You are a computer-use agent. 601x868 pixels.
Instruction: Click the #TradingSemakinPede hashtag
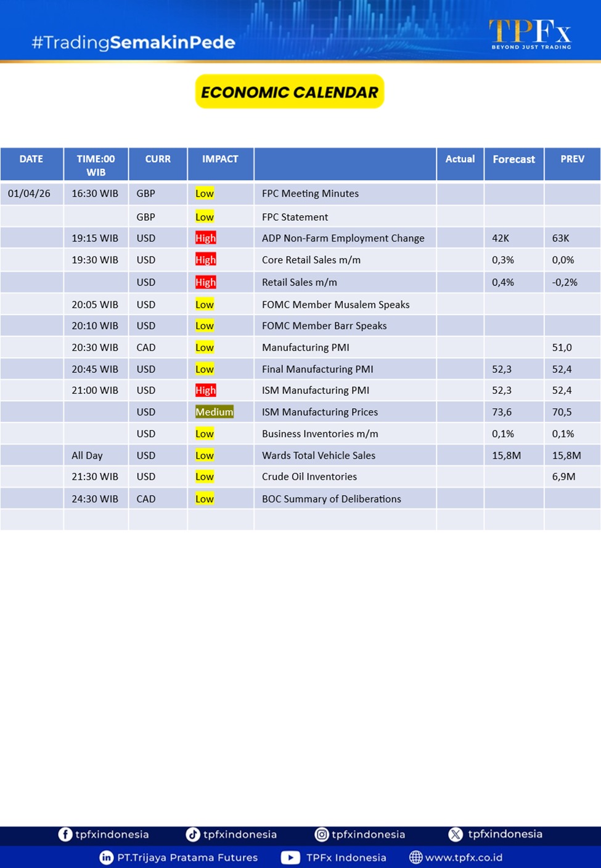point(133,43)
